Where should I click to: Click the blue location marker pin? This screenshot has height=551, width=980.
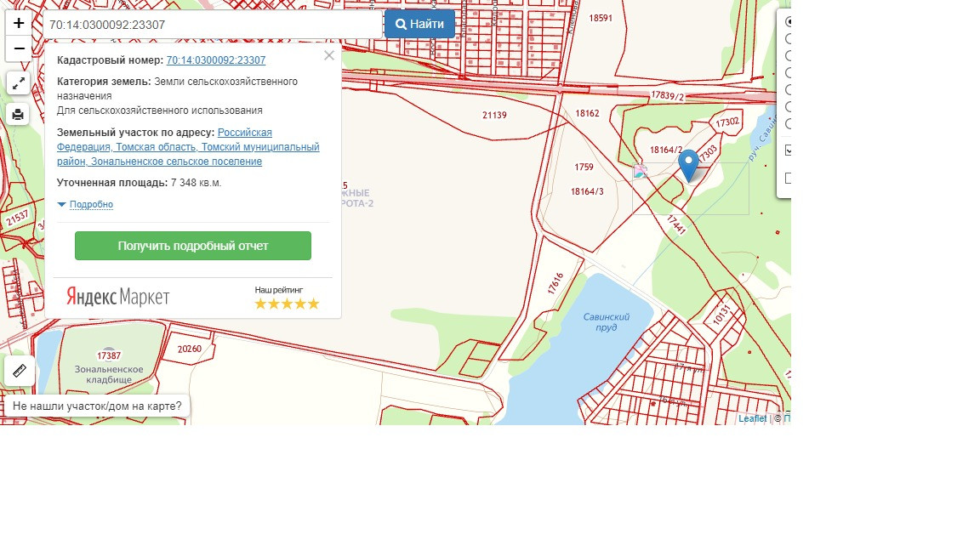(688, 163)
